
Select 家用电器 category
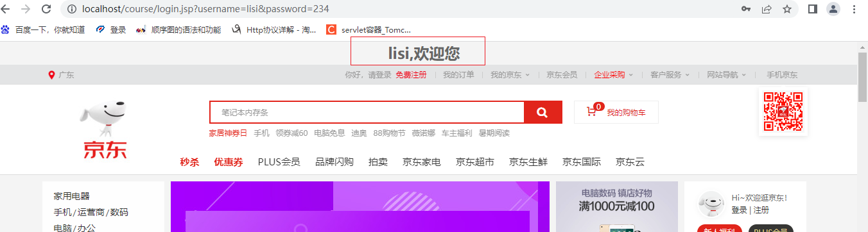pyautogui.click(x=72, y=196)
